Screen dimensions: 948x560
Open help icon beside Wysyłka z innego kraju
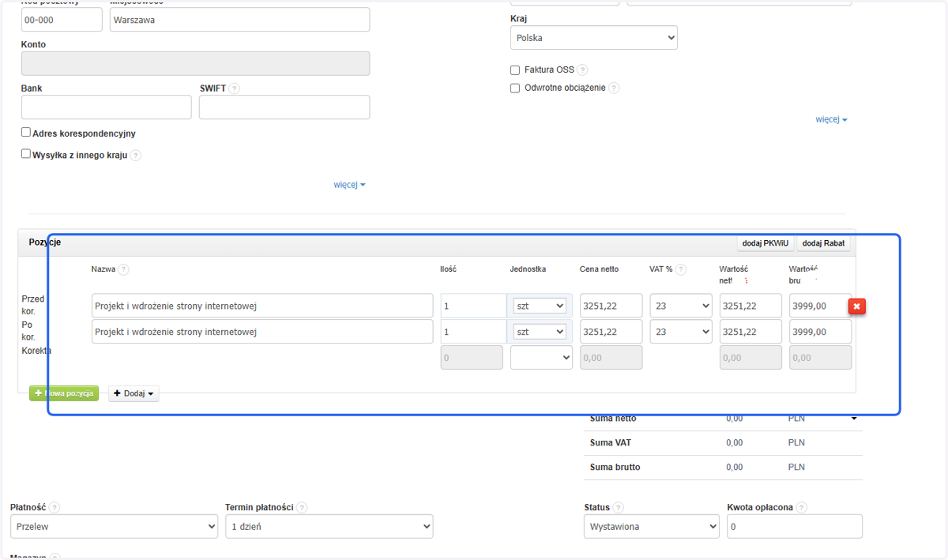[x=135, y=156]
